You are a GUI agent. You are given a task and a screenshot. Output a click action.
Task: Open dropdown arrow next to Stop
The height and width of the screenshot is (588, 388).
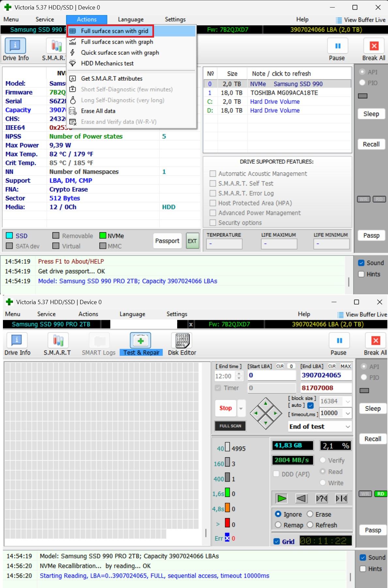click(241, 408)
